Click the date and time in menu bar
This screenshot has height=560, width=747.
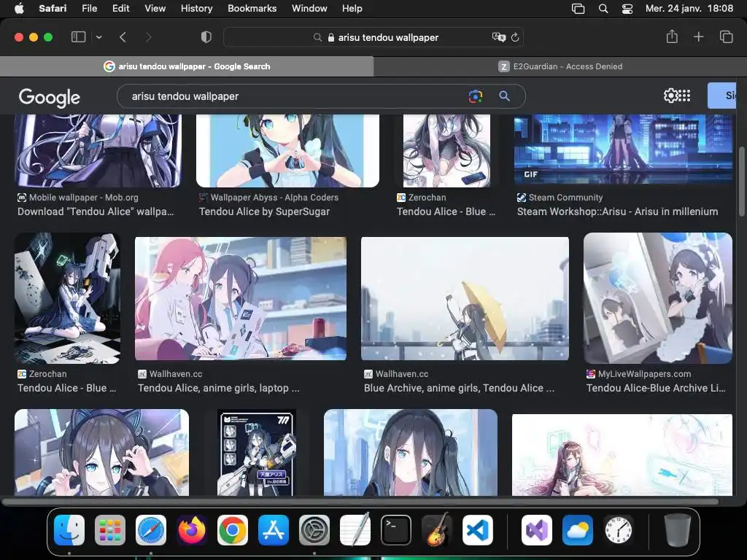pos(689,8)
